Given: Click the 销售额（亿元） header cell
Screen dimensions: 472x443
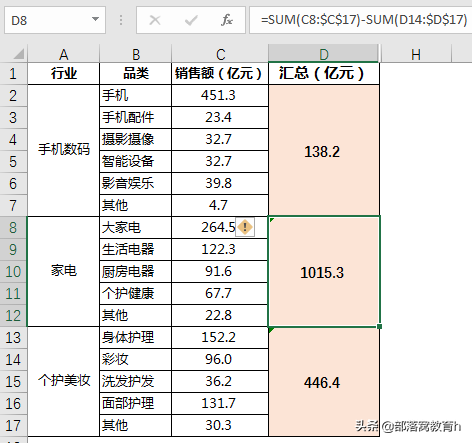Looking at the screenshot, I should [x=220, y=73].
